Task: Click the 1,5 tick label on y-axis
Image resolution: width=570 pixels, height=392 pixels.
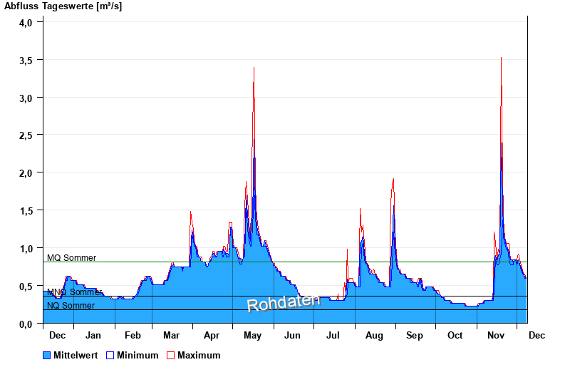Action: [26, 210]
